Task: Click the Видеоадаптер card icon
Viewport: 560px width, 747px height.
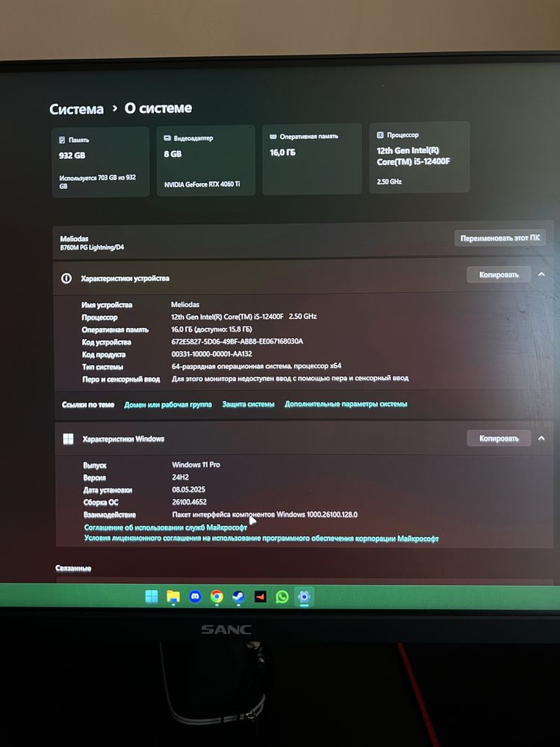Action: click(x=167, y=137)
